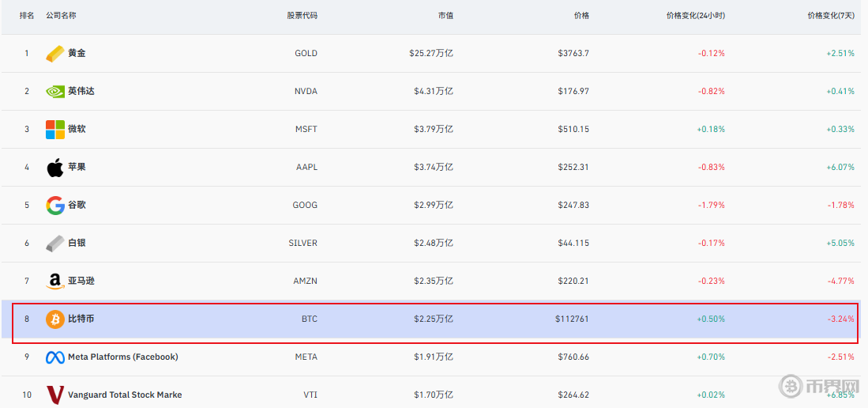This screenshot has height=408, width=868.
Task: Click the 英伟达 company name
Action: [x=81, y=92]
